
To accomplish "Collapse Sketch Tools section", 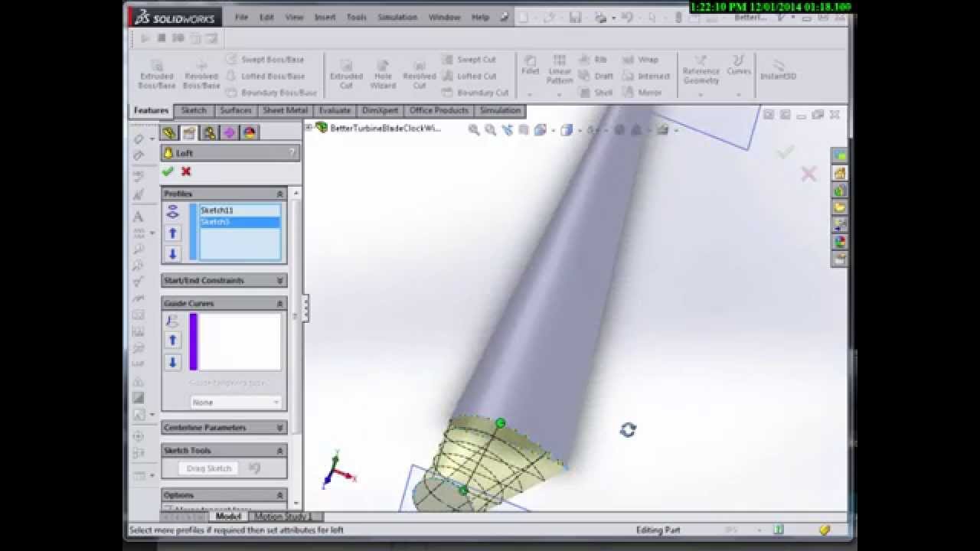I will [x=279, y=450].
